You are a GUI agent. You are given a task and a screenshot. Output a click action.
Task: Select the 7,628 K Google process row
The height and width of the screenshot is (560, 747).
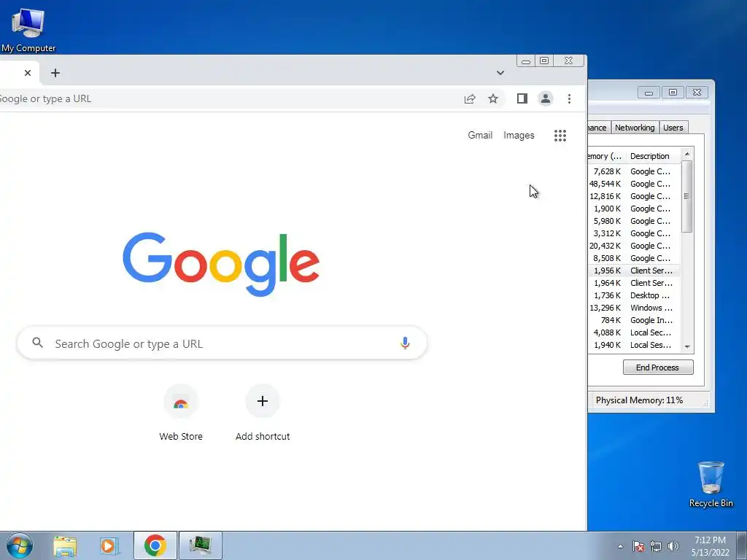tap(634, 171)
